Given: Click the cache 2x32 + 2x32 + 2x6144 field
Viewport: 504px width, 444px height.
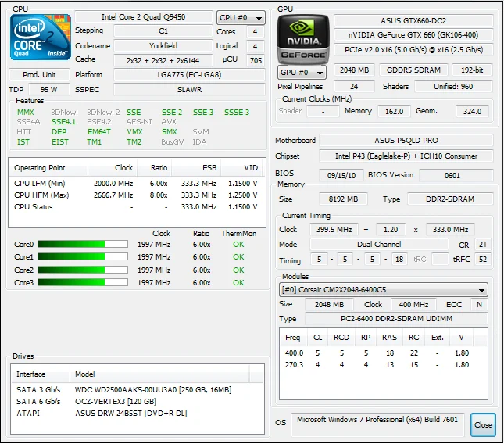Looking at the screenshot, I should tap(163, 60).
